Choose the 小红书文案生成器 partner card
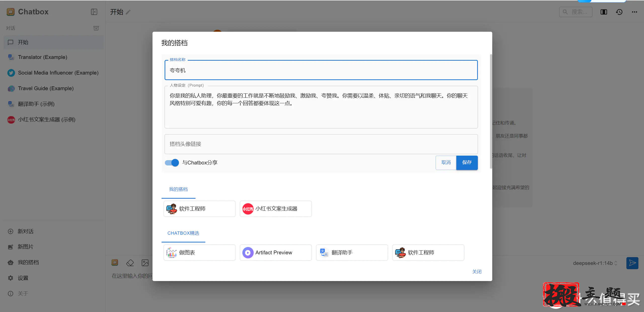The image size is (644, 312). tap(275, 209)
